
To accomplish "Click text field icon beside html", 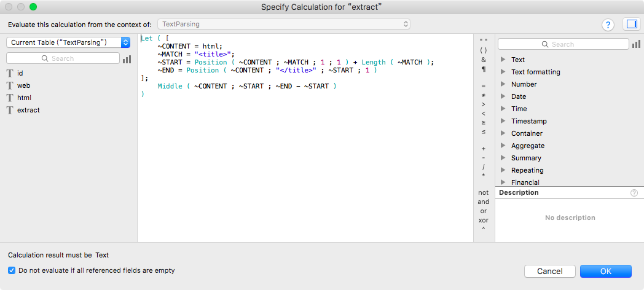I will (10, 98).
